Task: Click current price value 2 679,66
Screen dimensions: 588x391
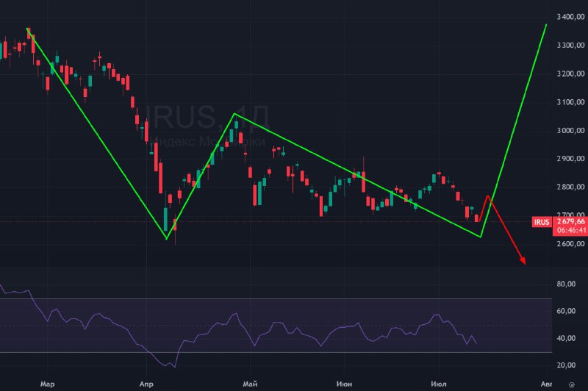Action: [x=571, y=221]
